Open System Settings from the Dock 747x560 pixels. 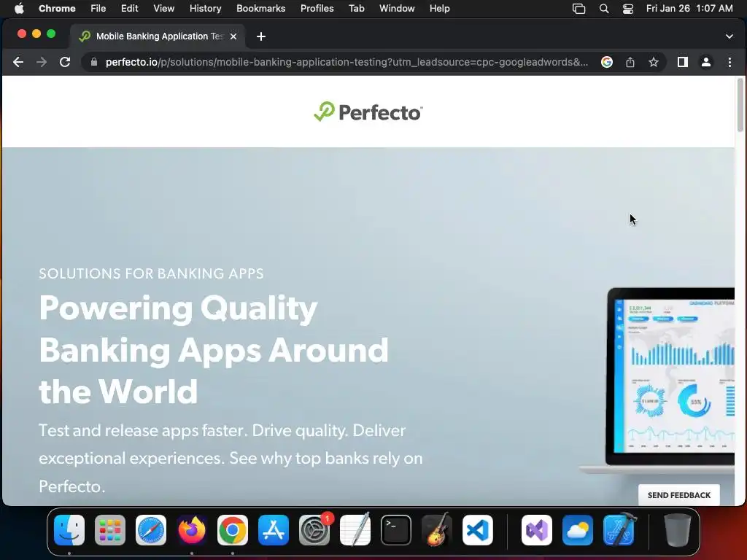(314, 529)
